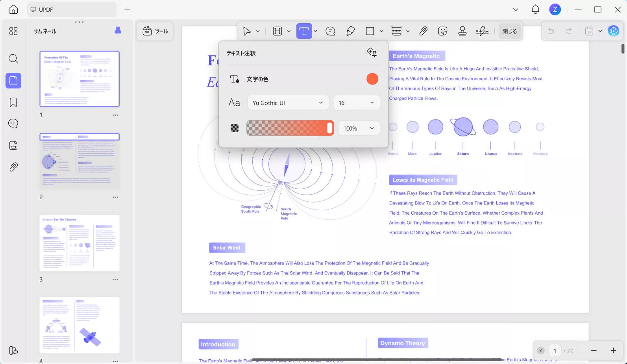Select the sticker tool
This screenshot has height=364, width=627.
(x=443, y=31)
